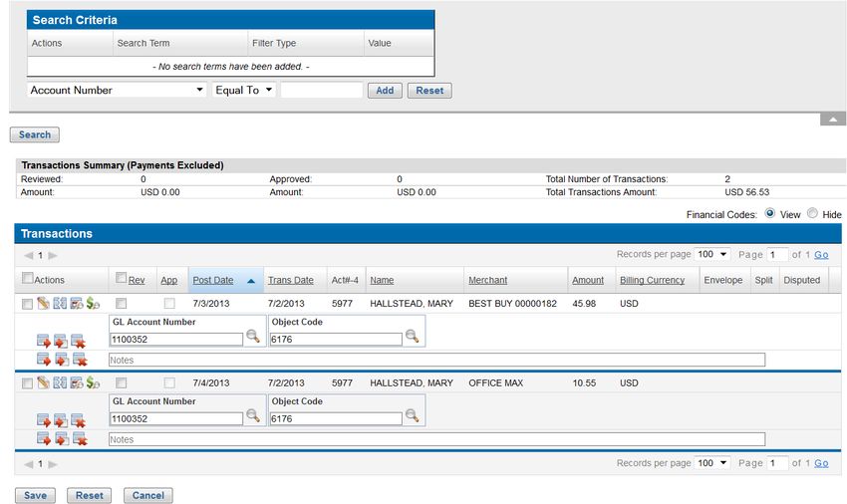Click second red-arrow copy icon beside BEST BUY GL Account
This screenshot has height=504, width=847.
(x=61, y=341)
